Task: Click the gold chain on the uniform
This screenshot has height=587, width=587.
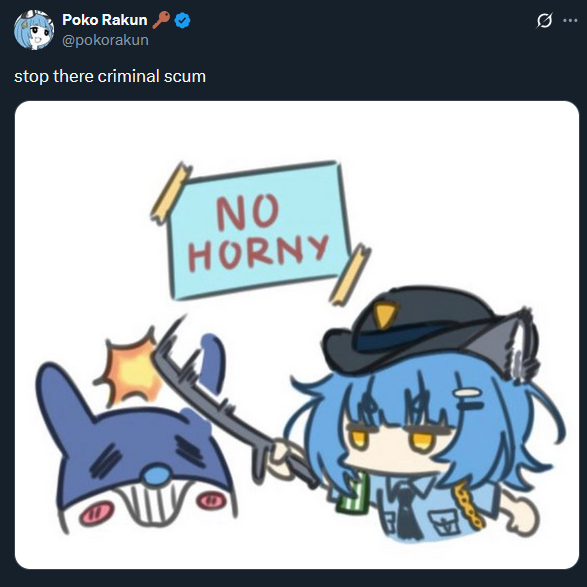Action: (467, 505)
